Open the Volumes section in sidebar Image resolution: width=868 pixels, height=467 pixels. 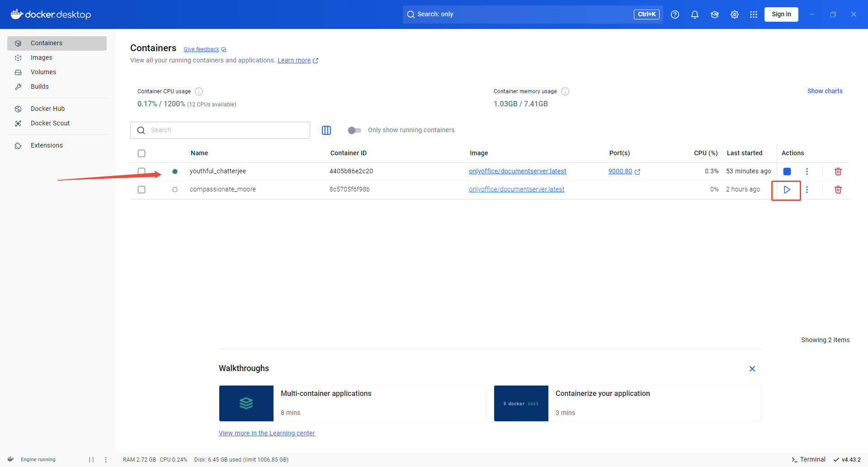pos(43,72)
